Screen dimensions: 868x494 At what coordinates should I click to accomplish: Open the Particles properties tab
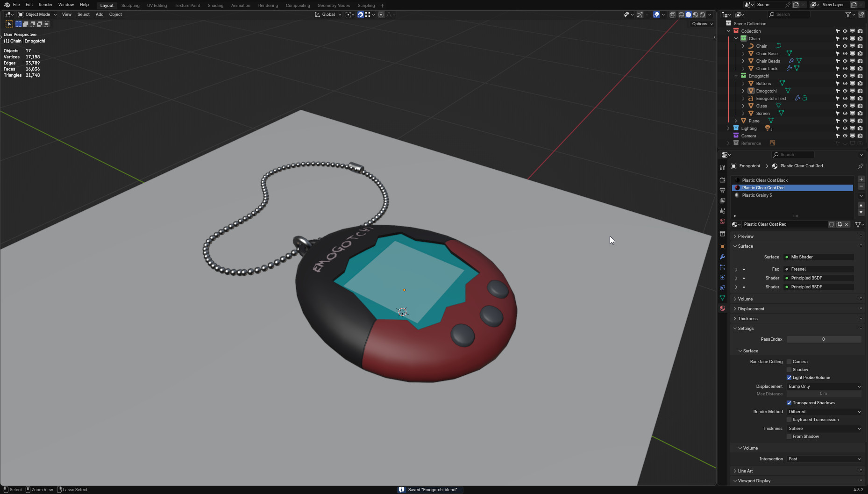click(x=722, y=267)
